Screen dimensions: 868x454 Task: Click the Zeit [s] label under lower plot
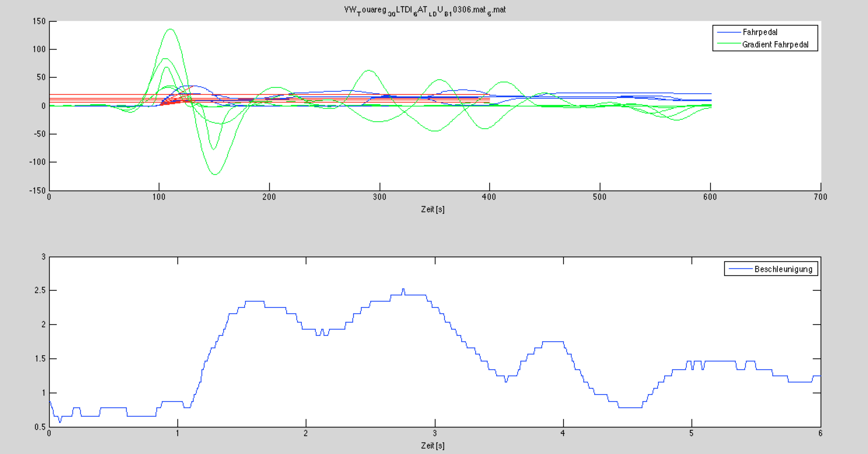point(432,445)
